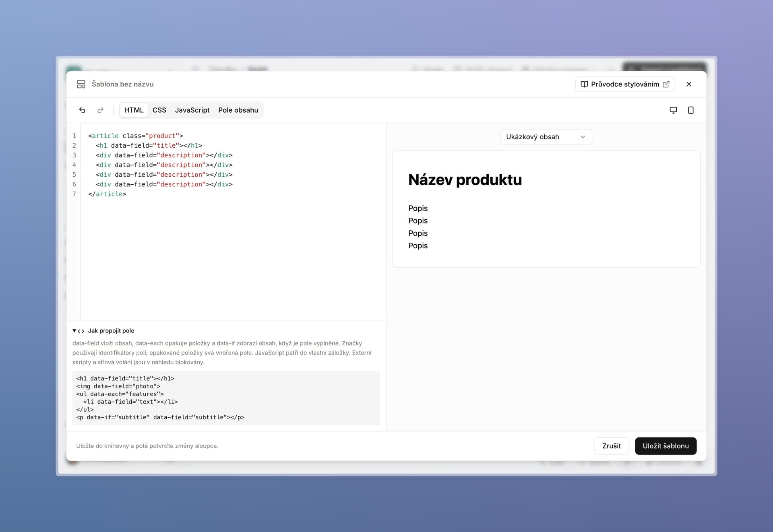Switch to mobile preview icon
The height and width of the screenshot is (532, 773).
tap(691, 110)
